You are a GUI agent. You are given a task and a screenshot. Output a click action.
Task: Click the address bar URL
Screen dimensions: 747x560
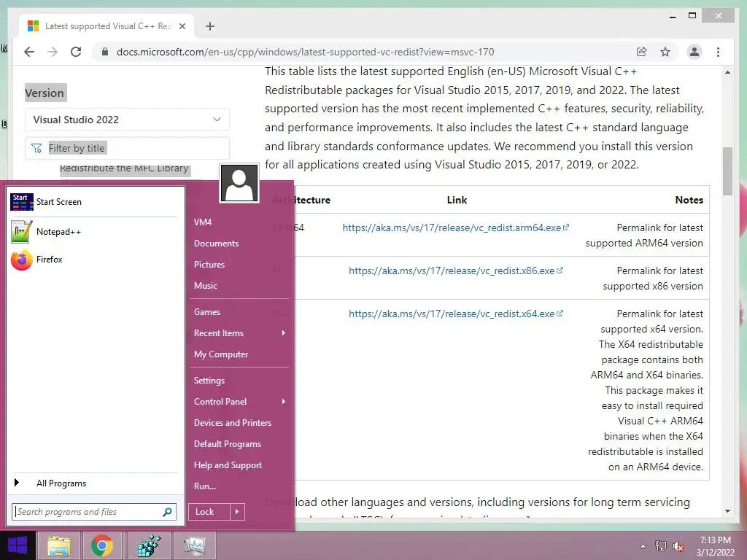[306, 52]
